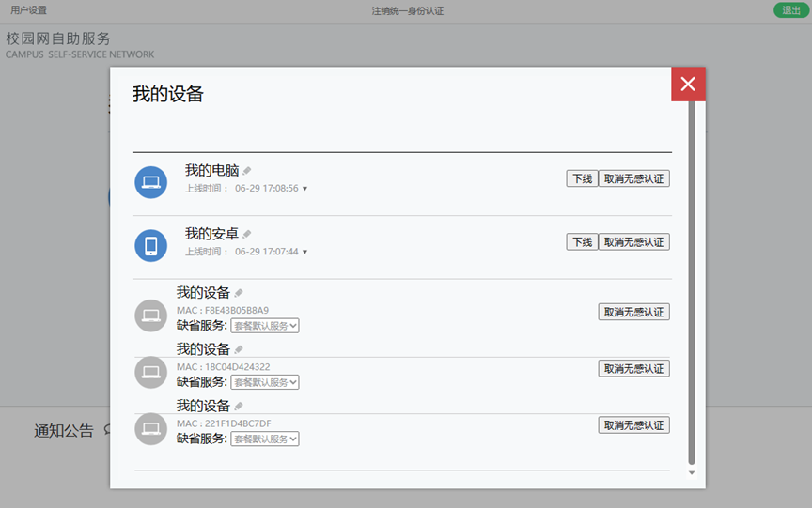
Task: Click the edit pencil next to 我的安卓
Action: tap(247, 234)
